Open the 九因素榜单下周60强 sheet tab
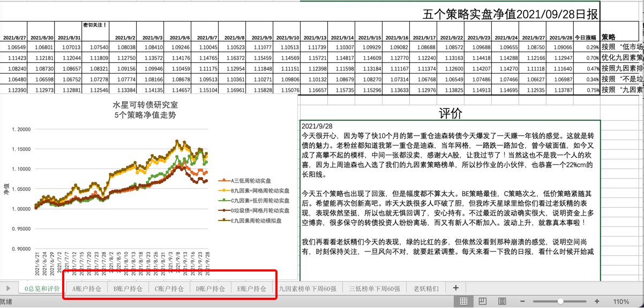The height and width of the screenshot is (308, 644). [308, 289]
